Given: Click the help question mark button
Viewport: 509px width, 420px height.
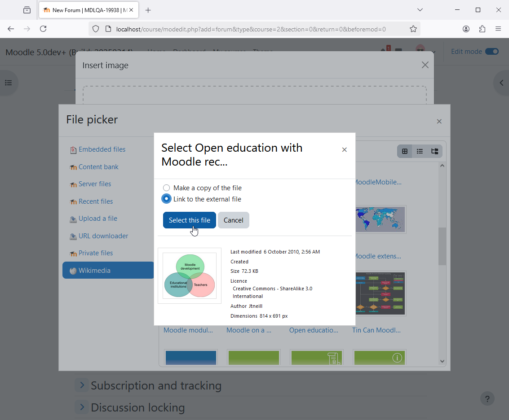Looking at the screenshot, I should tap(487, 398).
